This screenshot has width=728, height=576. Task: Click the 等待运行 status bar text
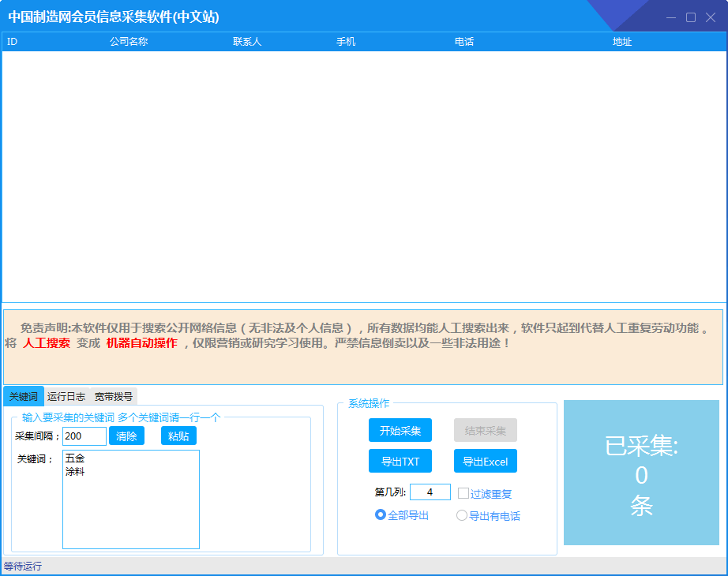click(23, 567)
